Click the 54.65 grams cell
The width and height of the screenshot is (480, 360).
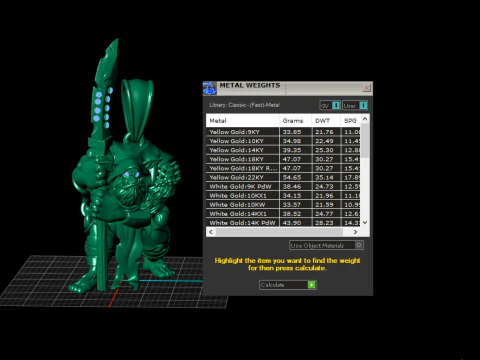click(295, 177)
